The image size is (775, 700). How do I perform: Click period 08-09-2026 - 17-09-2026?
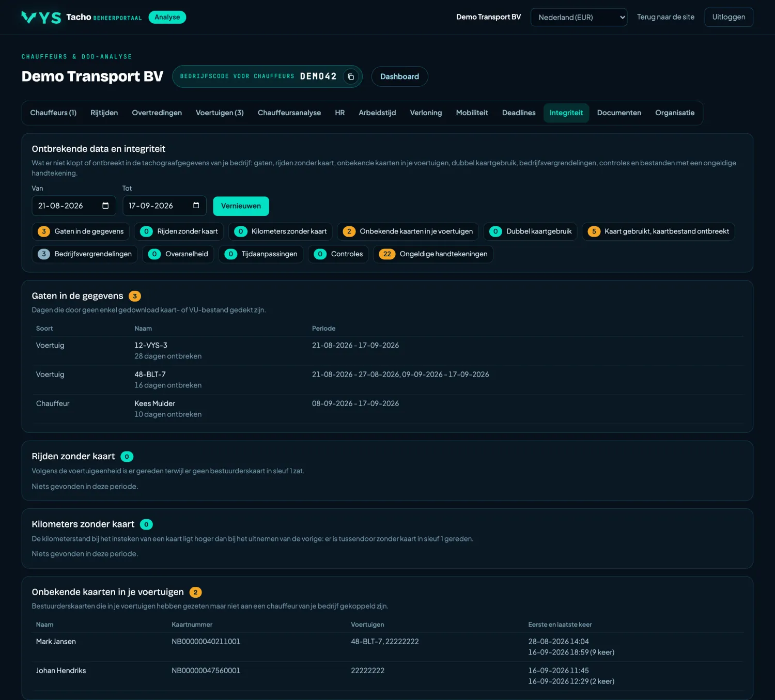pos(355,403)
